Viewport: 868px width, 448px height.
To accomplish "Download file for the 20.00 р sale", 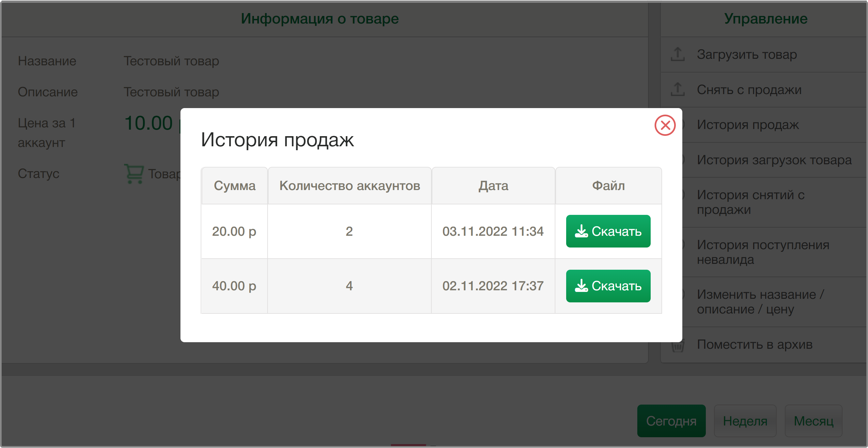I will (608, 231).
